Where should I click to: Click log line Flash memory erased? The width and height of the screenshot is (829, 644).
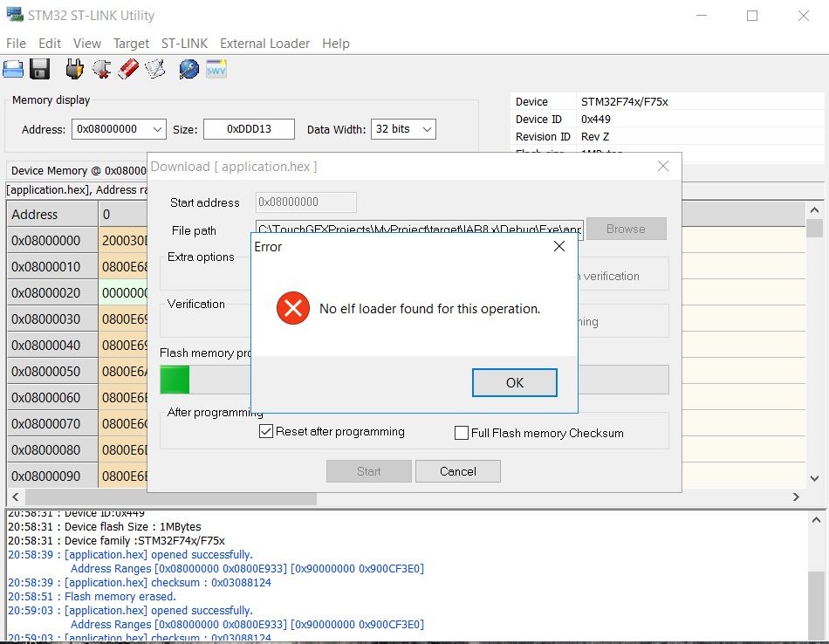click(x=92, y=596)
